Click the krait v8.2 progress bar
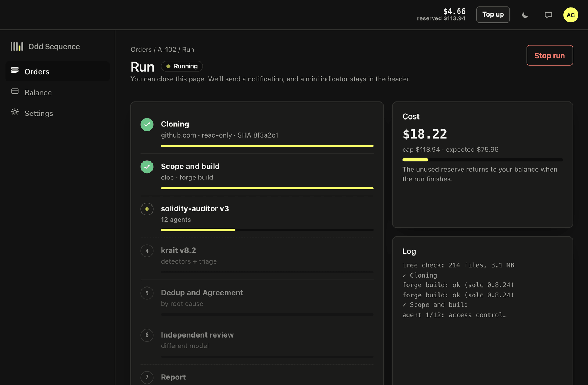Viewport: 588px width, 385px height. [x=267, y=272]
